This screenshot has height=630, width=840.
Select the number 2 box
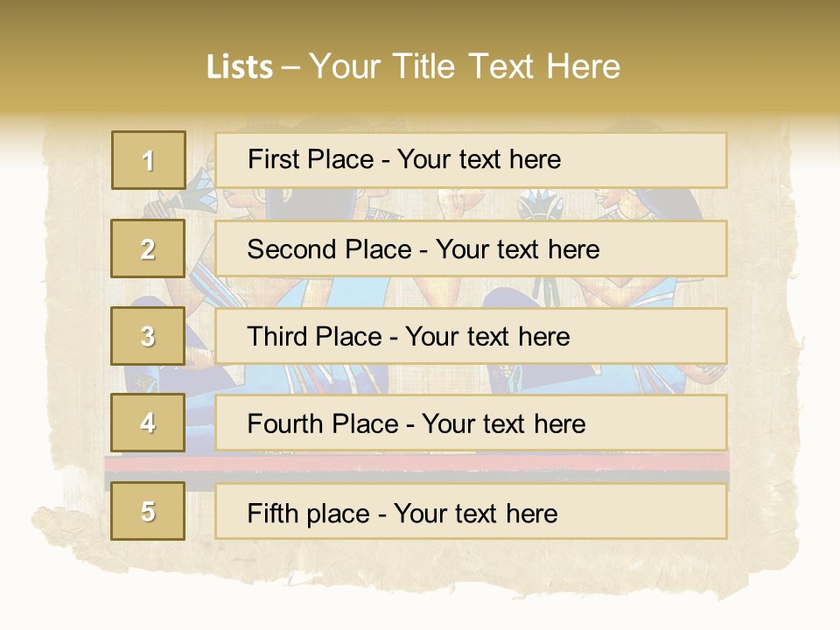pyautogui.click(x=148, y=248)
